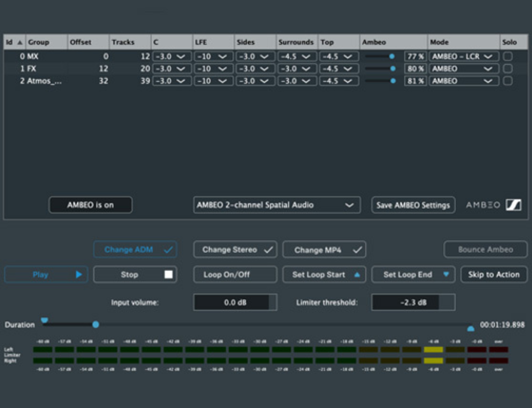Click the Set Loop End down-arrow icon
This screenshot has height=408, width=532.
tap(446, 274)
